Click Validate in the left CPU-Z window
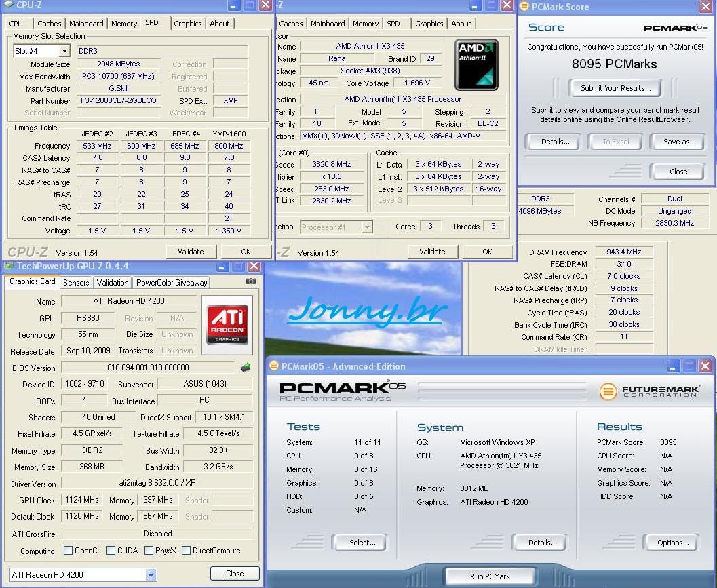The image size is (717, 588). (191, 252)
